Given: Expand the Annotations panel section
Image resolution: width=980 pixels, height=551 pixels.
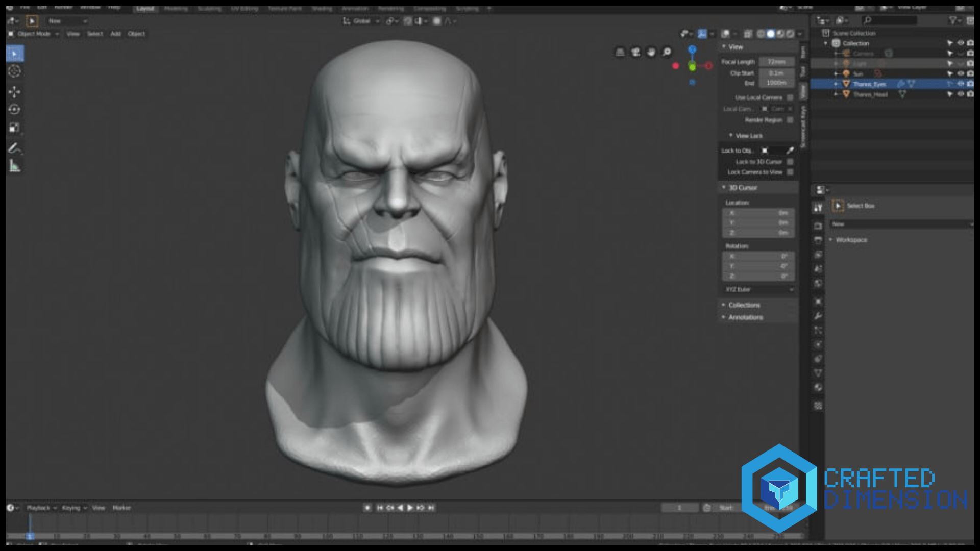Looking at the screenshot, I should click(743, 317).
